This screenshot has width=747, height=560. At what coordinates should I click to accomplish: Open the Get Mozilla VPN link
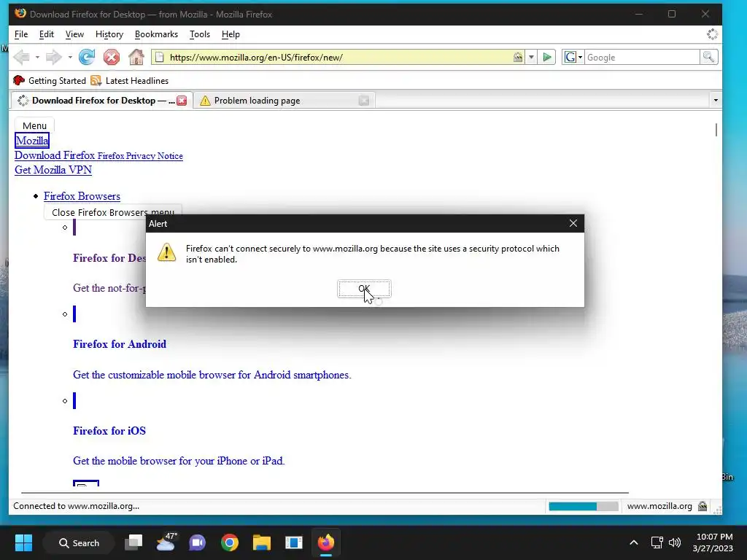tap(53, 170)
